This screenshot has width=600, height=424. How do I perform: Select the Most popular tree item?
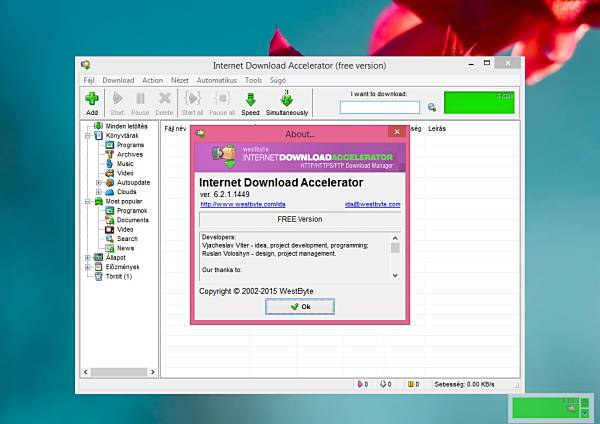click(x=124, y=201)
